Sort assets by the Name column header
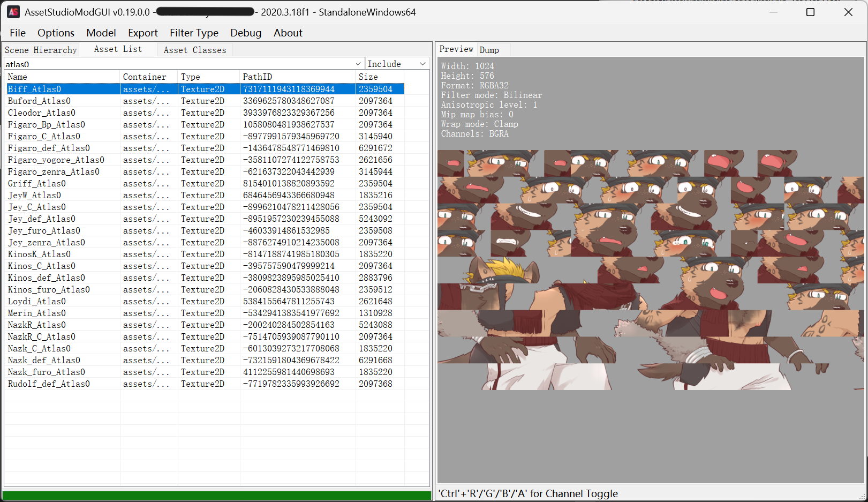Screen dimensions: 868x502 (62, 77)
